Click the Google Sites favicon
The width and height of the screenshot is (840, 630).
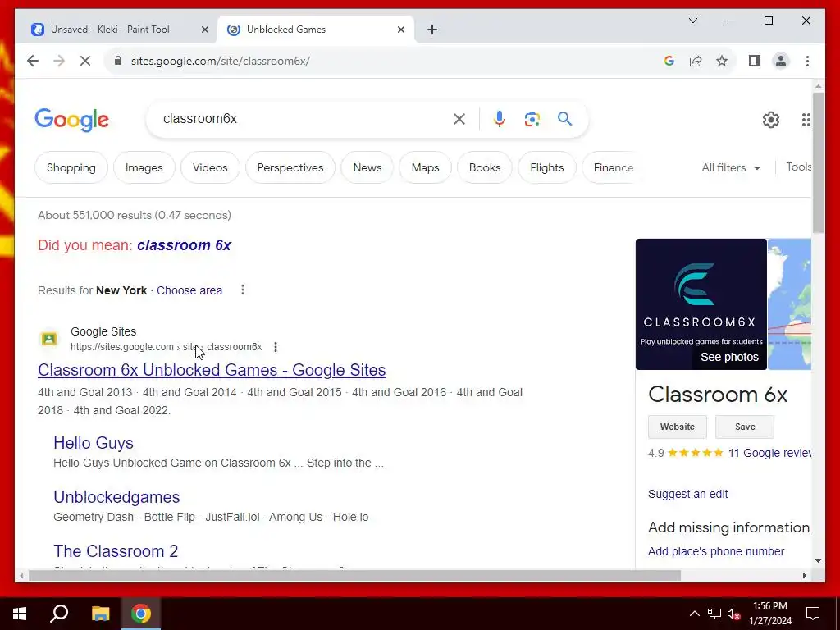point(48,339)
